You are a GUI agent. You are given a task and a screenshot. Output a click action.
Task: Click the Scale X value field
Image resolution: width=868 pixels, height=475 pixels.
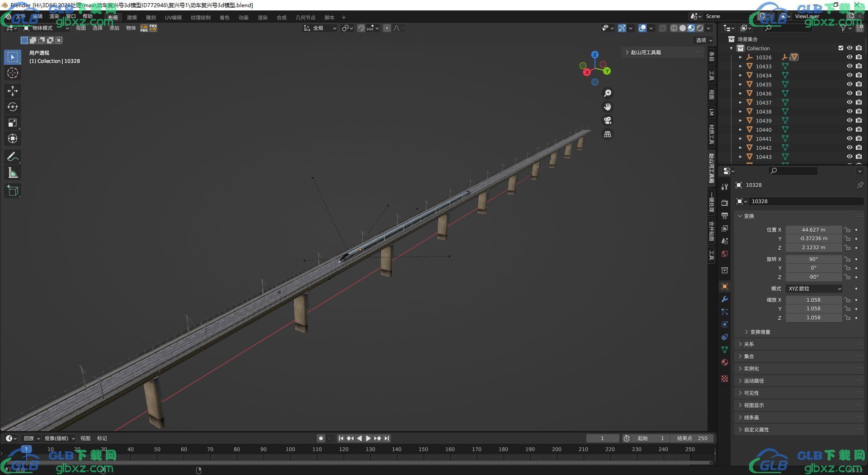[814, 300]
